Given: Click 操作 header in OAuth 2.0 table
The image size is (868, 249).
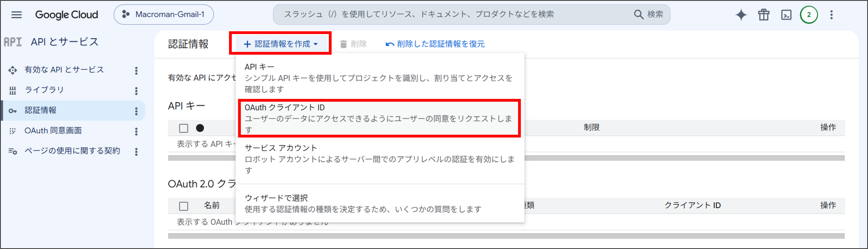Looking at the screenshot, I should 828,205.
